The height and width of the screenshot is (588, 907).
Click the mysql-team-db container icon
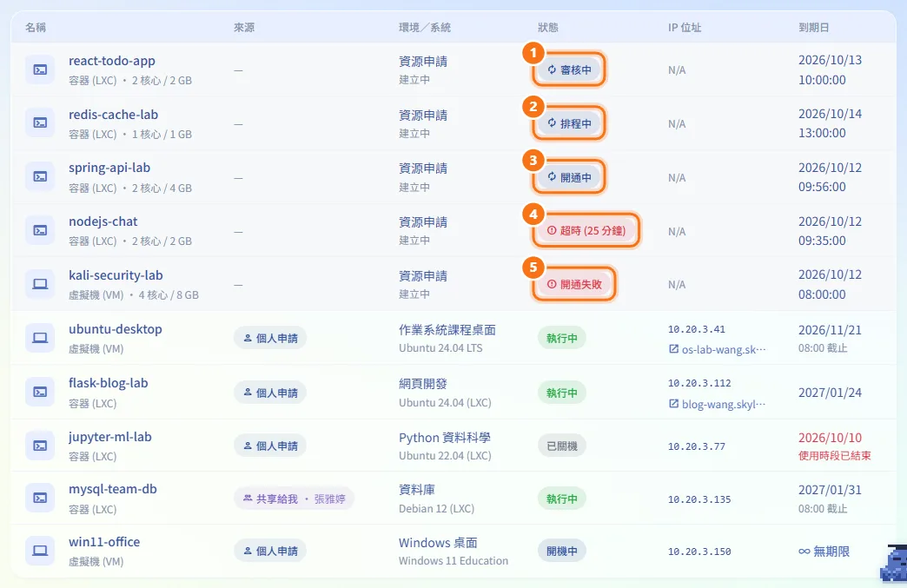click(x=40, y=499)
